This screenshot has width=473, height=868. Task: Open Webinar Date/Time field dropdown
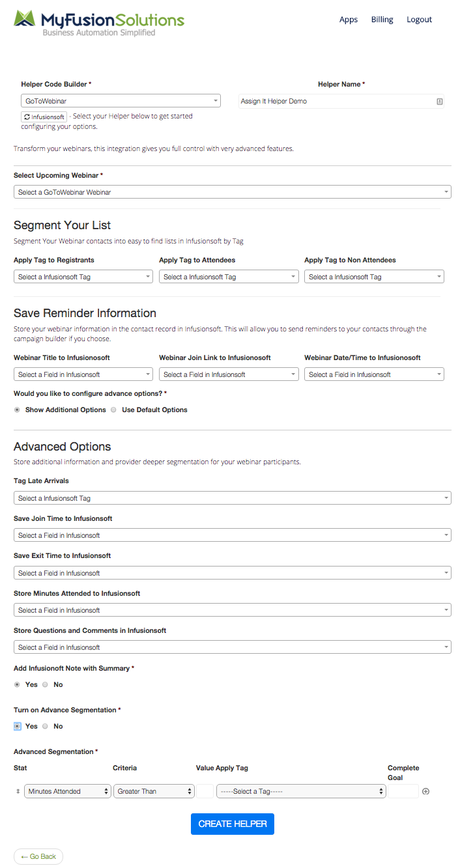coord(374,374)
